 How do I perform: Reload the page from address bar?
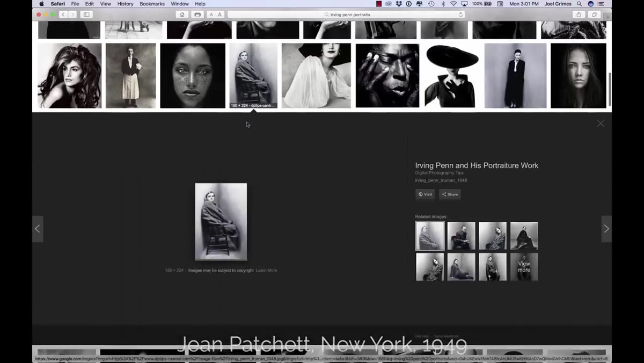[x=460, y=14]
